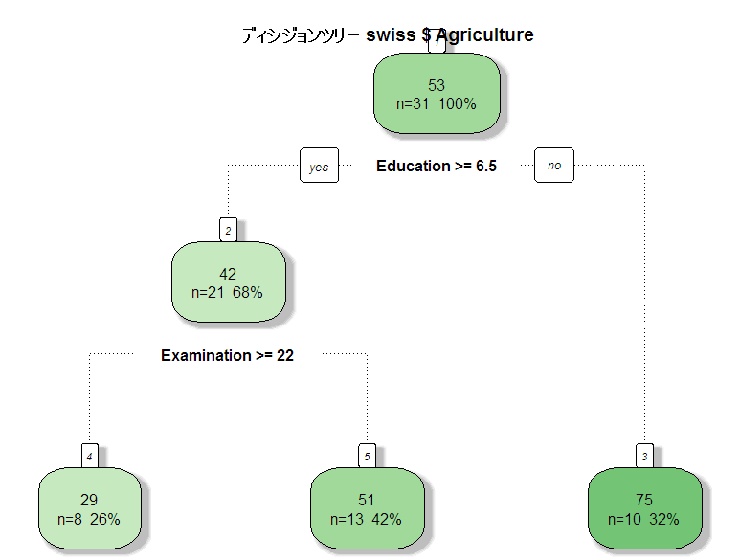
Task: Click 'n=8 26%' text in leaf
Action: (89, 519)
